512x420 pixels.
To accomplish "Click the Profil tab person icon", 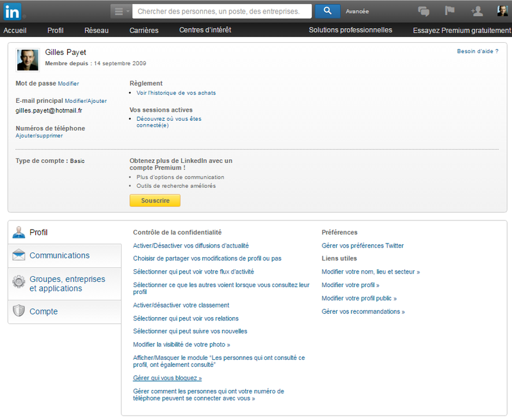I will (x=19, y=232).
